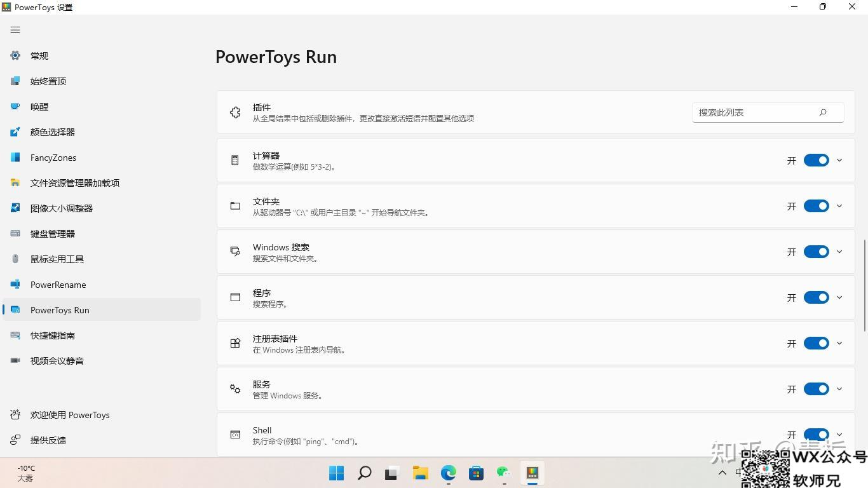Go to the 始终置顶 page
Screen dimensions: 868x488
tap(102, 81)
